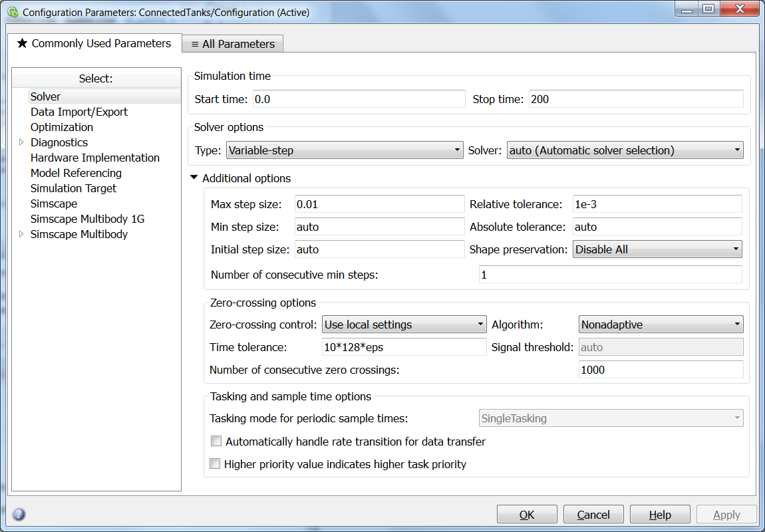Select the Commonly Used Parameters tab

(x=94, y=43)
